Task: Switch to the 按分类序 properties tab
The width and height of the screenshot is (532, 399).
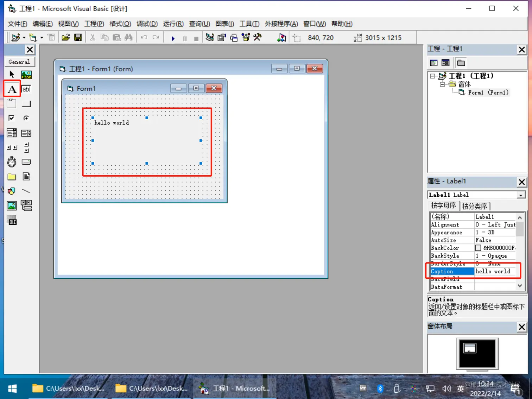Action: (475, 206)
